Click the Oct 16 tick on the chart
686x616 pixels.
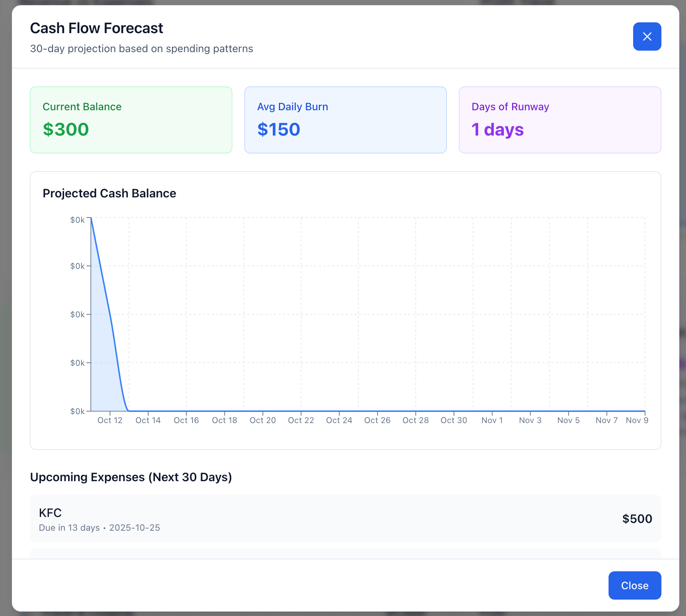[186, 420]
